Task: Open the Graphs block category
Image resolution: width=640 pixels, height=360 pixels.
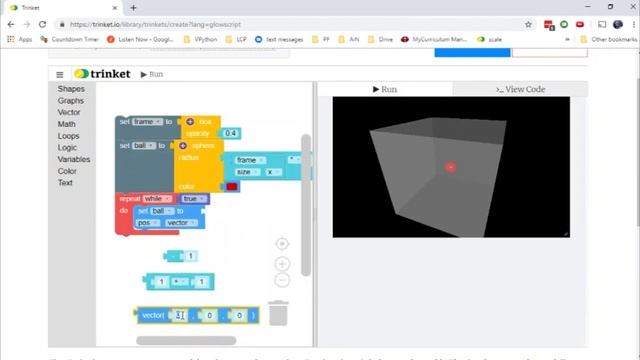Action: pos(71,100)
